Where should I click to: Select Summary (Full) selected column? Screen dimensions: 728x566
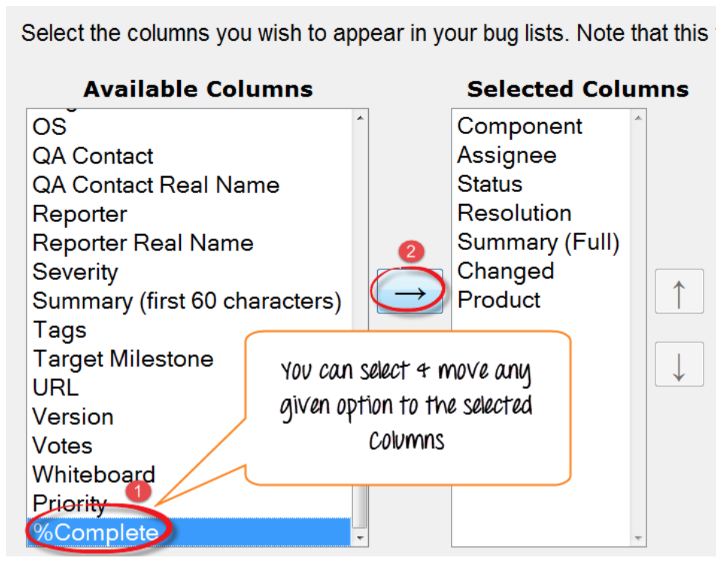538,242
